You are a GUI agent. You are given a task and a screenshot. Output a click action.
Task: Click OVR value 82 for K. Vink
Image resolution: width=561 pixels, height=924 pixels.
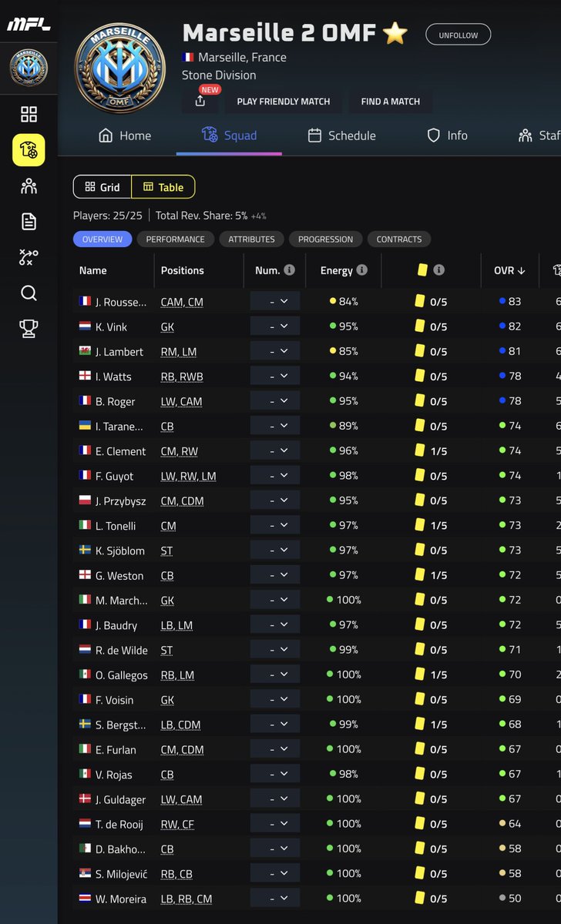(x=515, y=326)
